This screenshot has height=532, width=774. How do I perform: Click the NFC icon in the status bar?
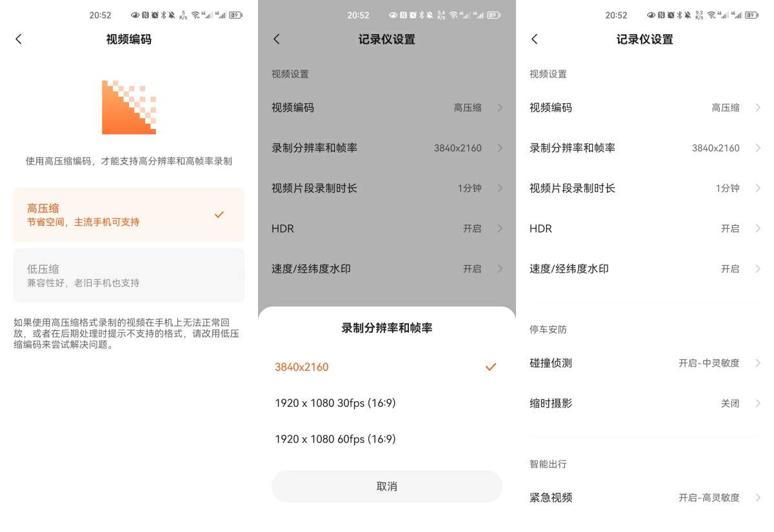[144, 15]
